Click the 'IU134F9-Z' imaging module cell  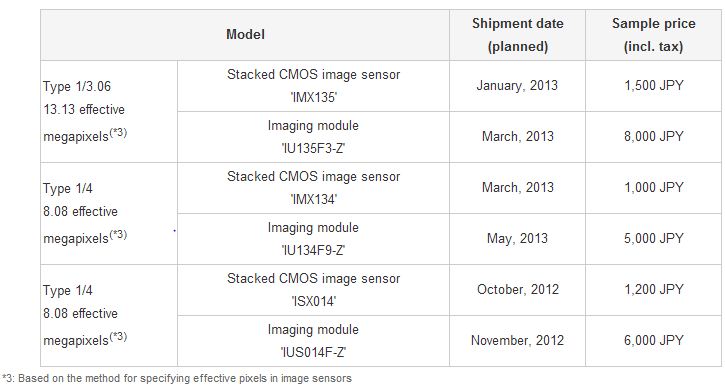(x=313, y=239)
